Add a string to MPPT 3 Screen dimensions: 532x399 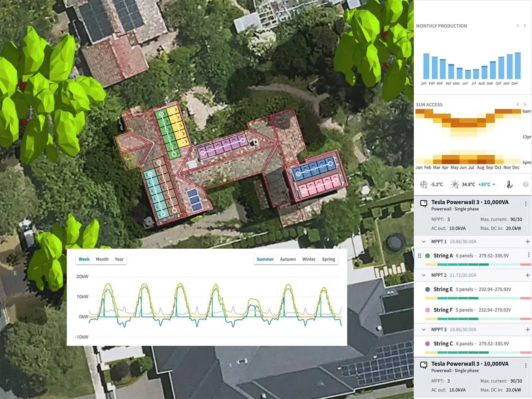pyautogui.click(x=528, y=330)
